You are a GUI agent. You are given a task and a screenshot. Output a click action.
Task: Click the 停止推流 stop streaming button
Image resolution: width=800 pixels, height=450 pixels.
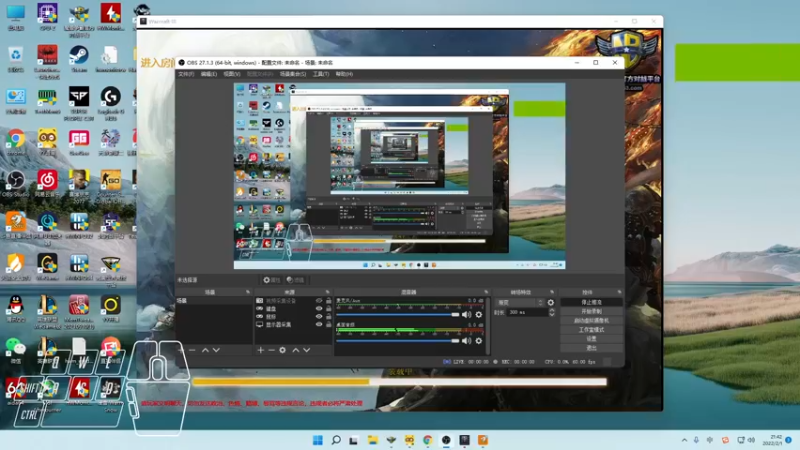[x=590, y=302]
